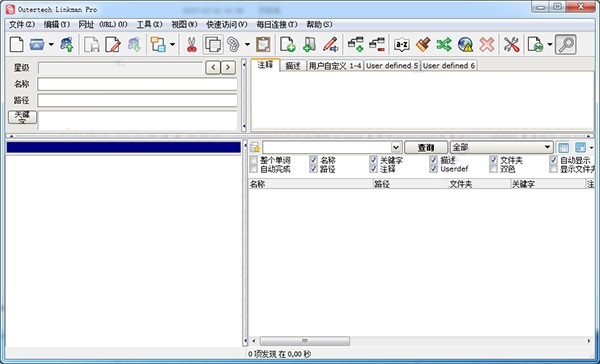Uncheck the 关键字 checkbox

tap(373, 160)
